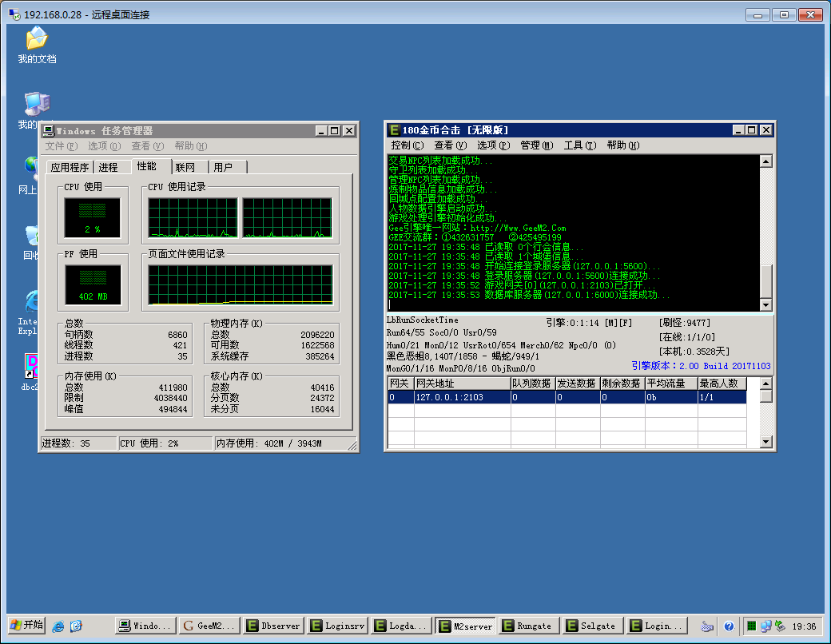This screenshot has width=831, height=644.
Task: Open the start menu 开始 button
Action: point(26,626)
